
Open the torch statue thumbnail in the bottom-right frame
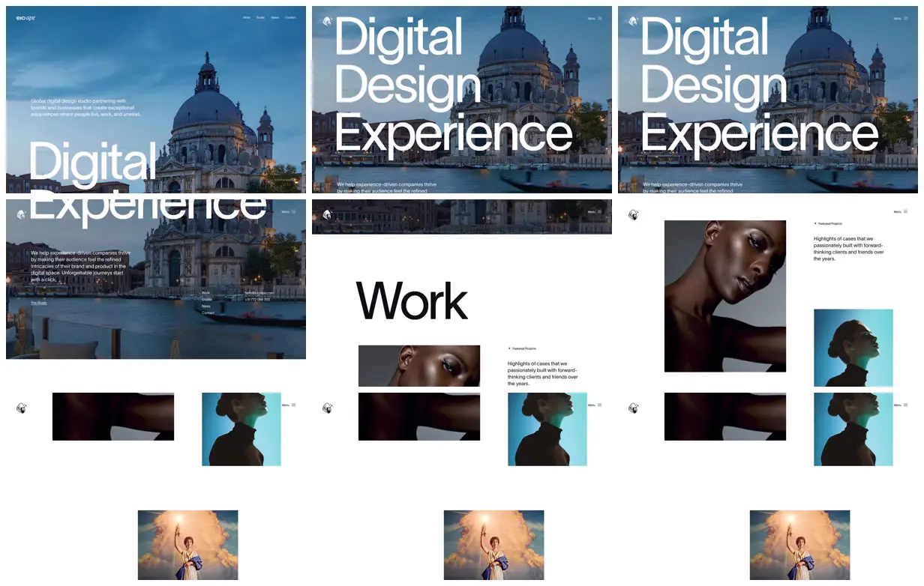point(800,545)
